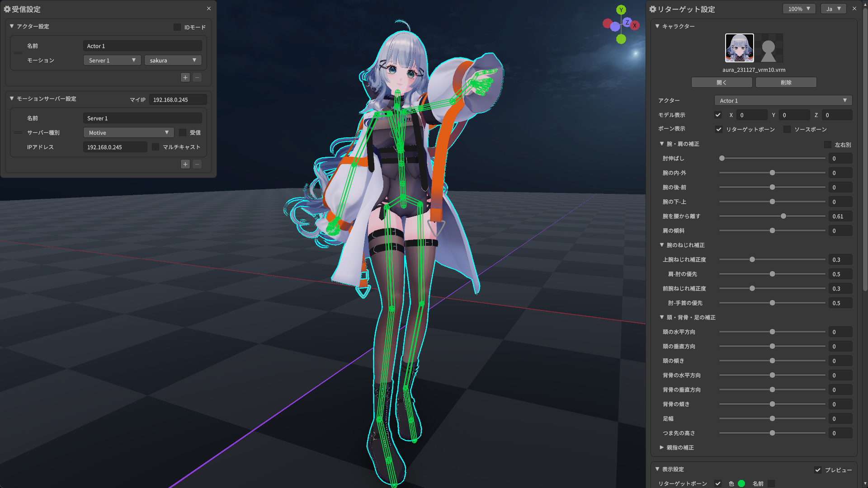Open the Server 1 motion dropdown
Image resolution: width=868 pixels, height=488 pixels.
pyautogui.click(x=112, y=60)
